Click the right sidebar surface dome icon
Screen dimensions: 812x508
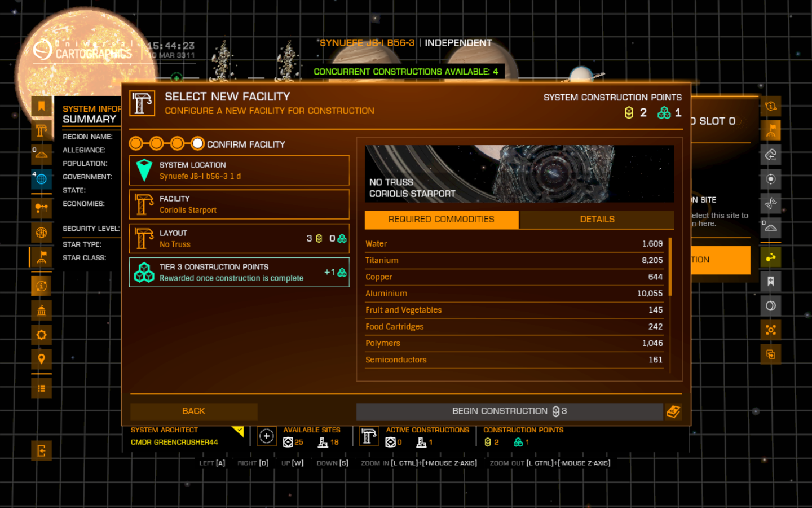click(x=771, y=227)
